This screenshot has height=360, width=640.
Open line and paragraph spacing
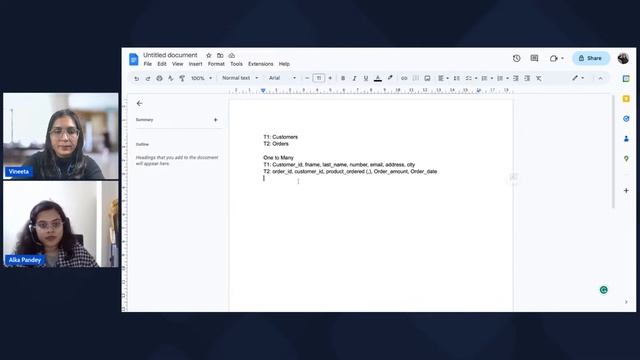[456, 78]
